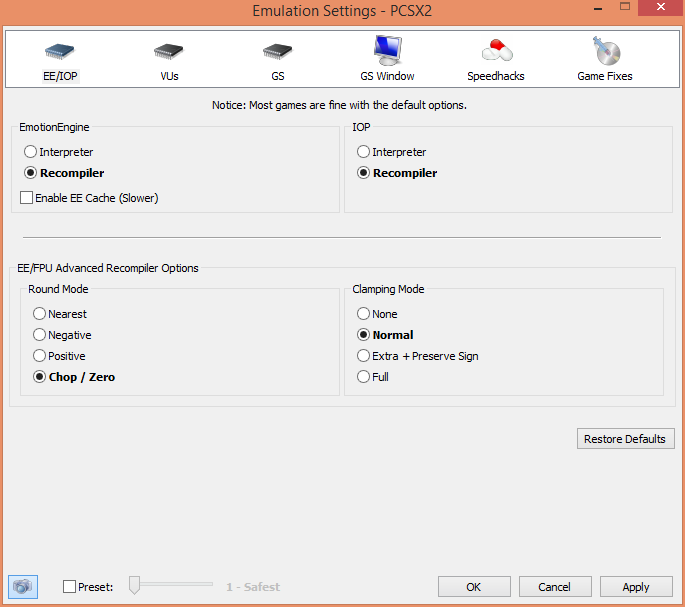Toggle the Preset checkbox
This screenshot has height=607, width=685.
pyautogui.click(x=88, y=586)
